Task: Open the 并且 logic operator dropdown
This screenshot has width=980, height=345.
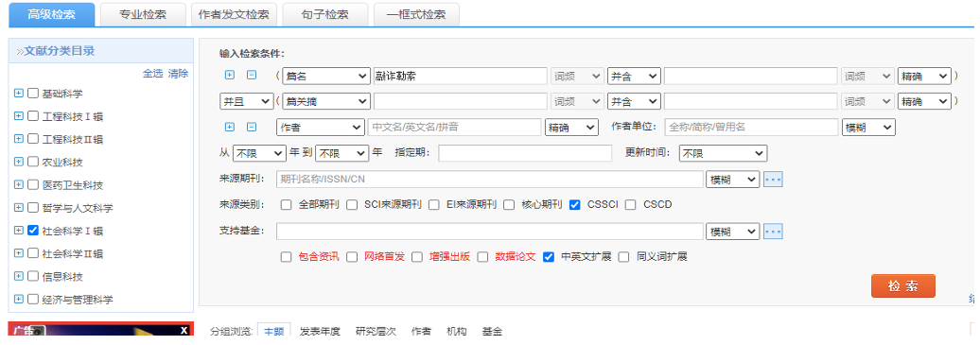Action: [x=246, y=100]
